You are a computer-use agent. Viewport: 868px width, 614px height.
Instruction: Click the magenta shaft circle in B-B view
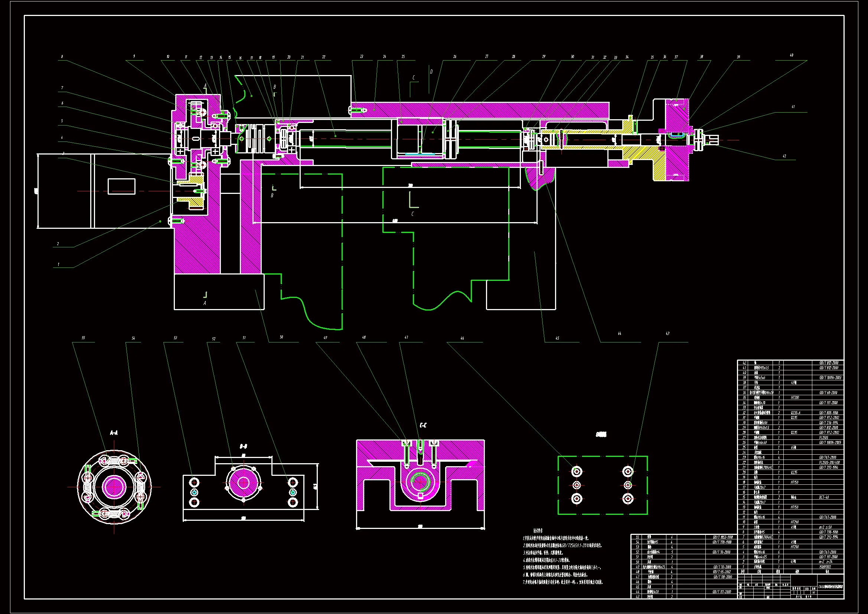pos(243,483)
